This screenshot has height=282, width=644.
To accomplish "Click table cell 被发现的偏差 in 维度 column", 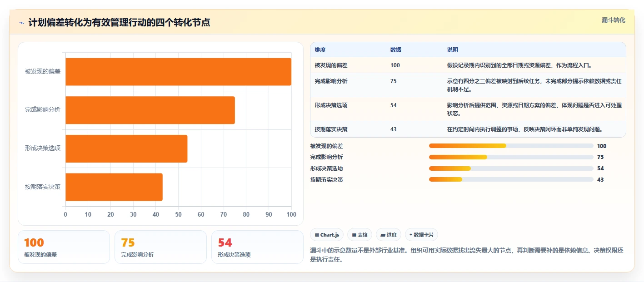I will click(331, 65).
